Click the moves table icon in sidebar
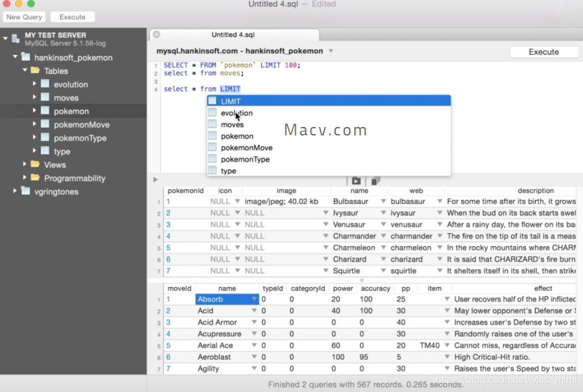Screen dimensions: 583x392 [x=45, y=97]
